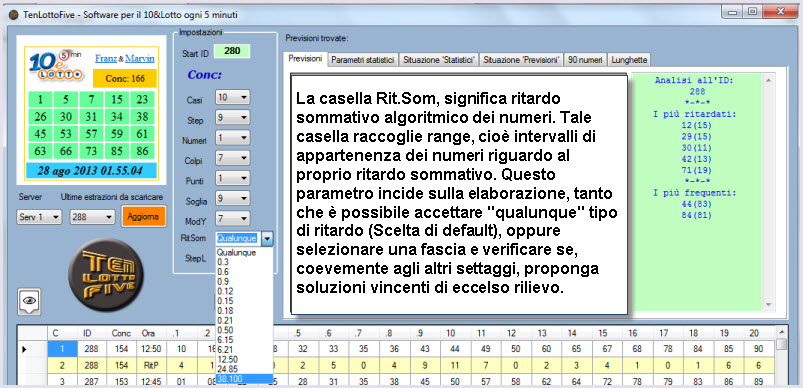The height and width of the screenshot is (388, 803).
Task: Open the Soglia dropdown
Action: (233, 198)
